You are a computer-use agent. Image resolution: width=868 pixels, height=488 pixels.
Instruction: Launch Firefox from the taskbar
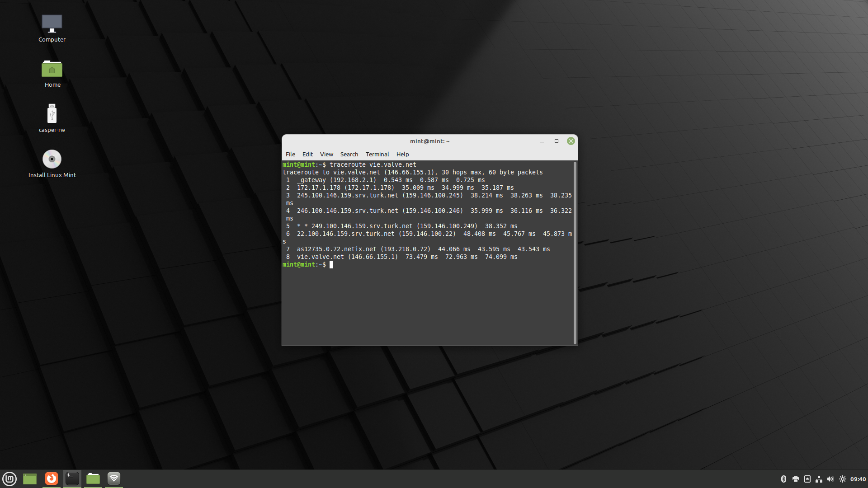52,479
